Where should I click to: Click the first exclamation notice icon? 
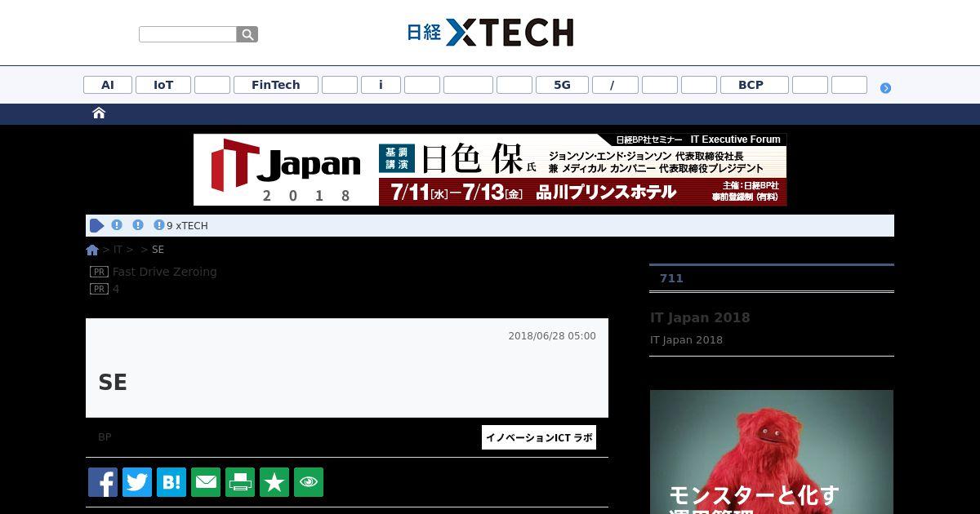(117, 225)
